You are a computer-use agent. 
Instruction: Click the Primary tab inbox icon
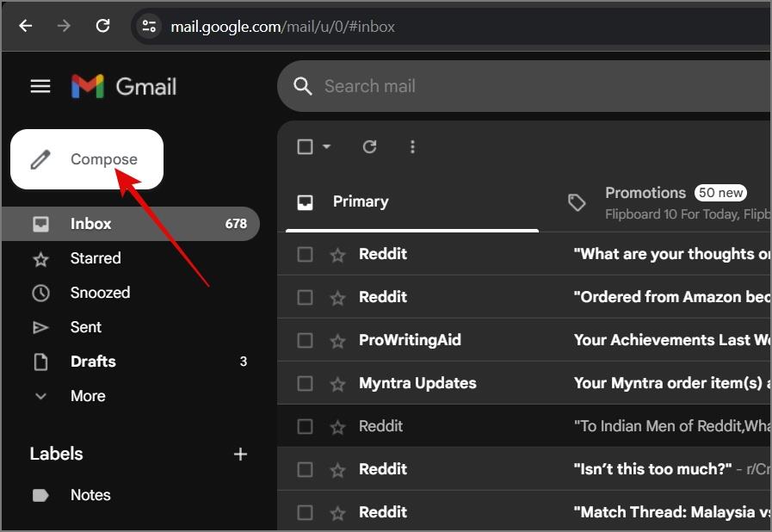(x=305, y=202)
